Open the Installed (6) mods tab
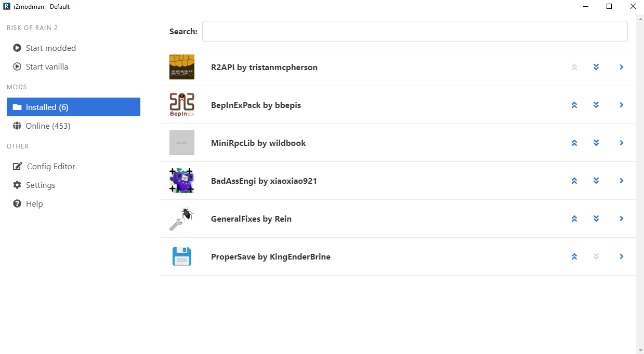This screenshot has height=354, width=644. tap(73, 107)
